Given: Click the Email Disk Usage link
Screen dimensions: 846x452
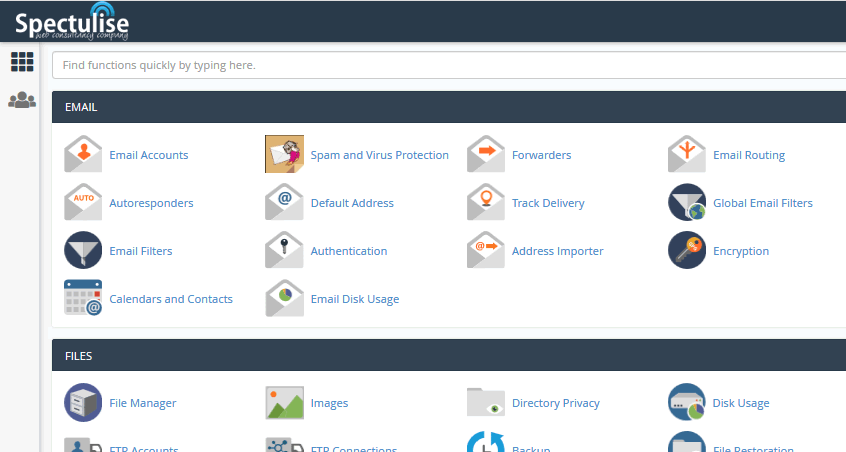Looking at the screenshot, I should pos(355,299).
